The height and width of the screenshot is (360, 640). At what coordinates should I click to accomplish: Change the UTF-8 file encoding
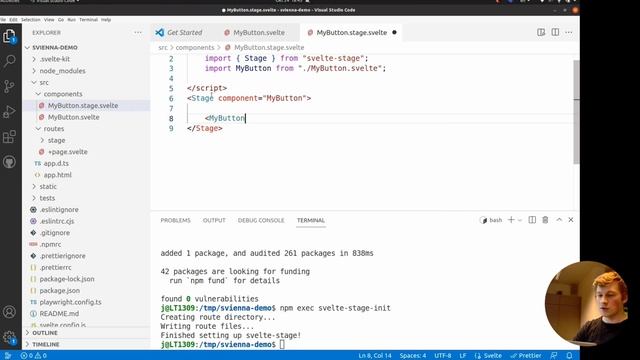coord(442,356)
